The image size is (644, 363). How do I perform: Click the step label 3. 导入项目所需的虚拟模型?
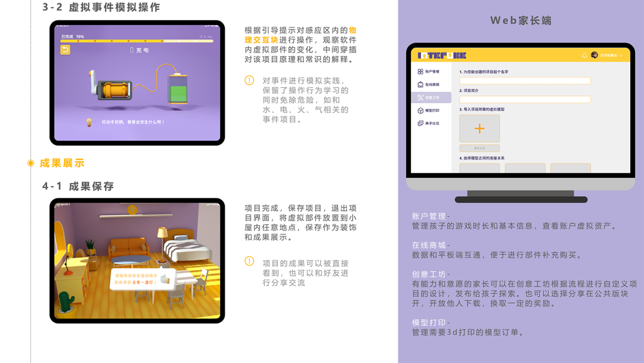(482, 109)
